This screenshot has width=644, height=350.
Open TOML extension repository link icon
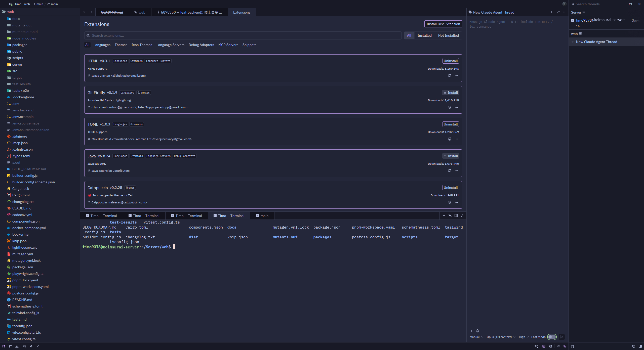coord(450,139)
